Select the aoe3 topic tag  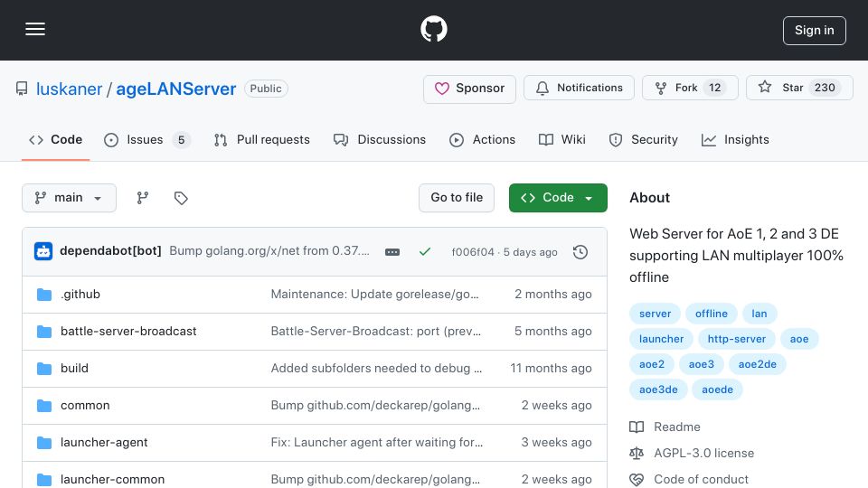[x=701, y=364]
